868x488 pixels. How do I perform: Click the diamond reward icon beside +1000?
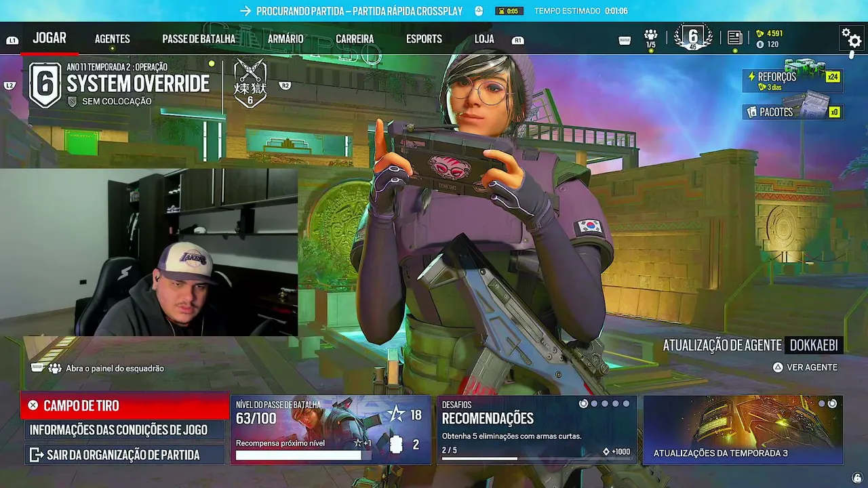pos(606,452)
